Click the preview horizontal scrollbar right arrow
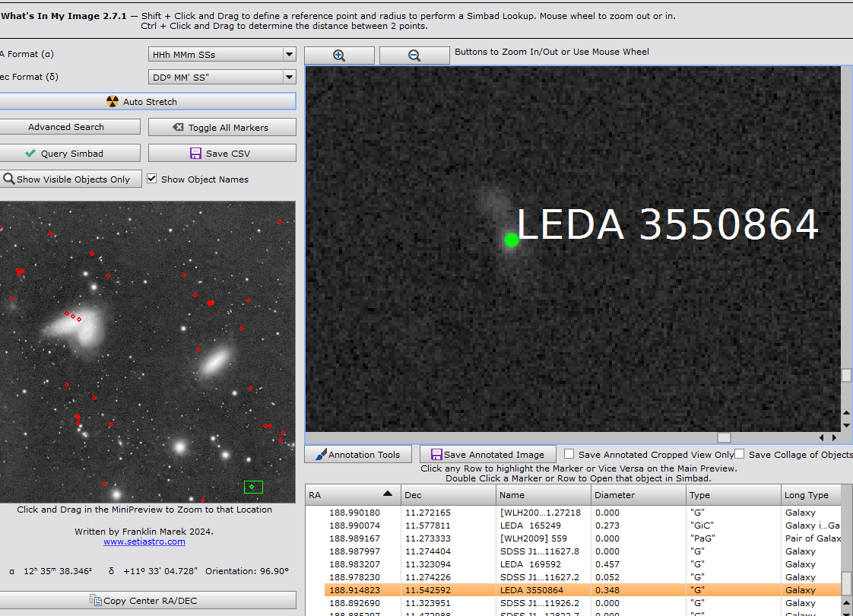 pos(834,437)
